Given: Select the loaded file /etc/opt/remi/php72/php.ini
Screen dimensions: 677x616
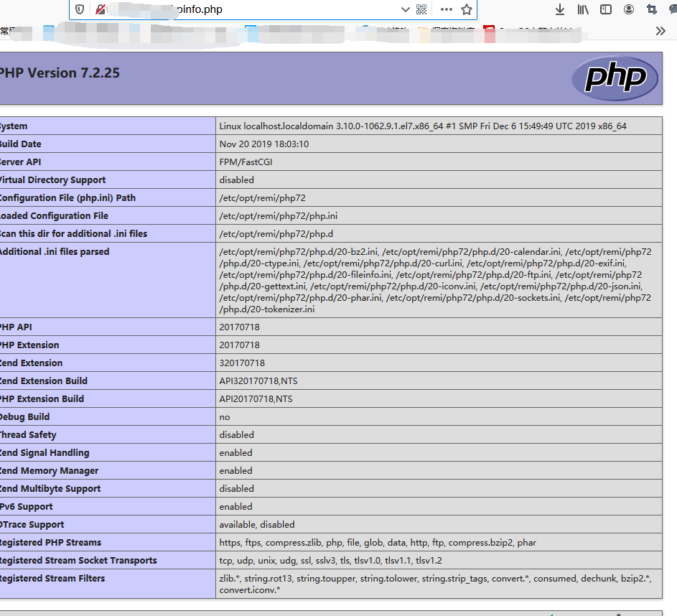Looking at the screenshot, I should 278,216.
